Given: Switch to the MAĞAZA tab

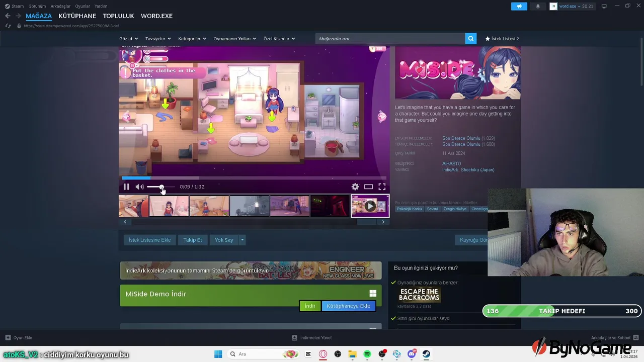Looking at the screenshot, I should 39,16.
